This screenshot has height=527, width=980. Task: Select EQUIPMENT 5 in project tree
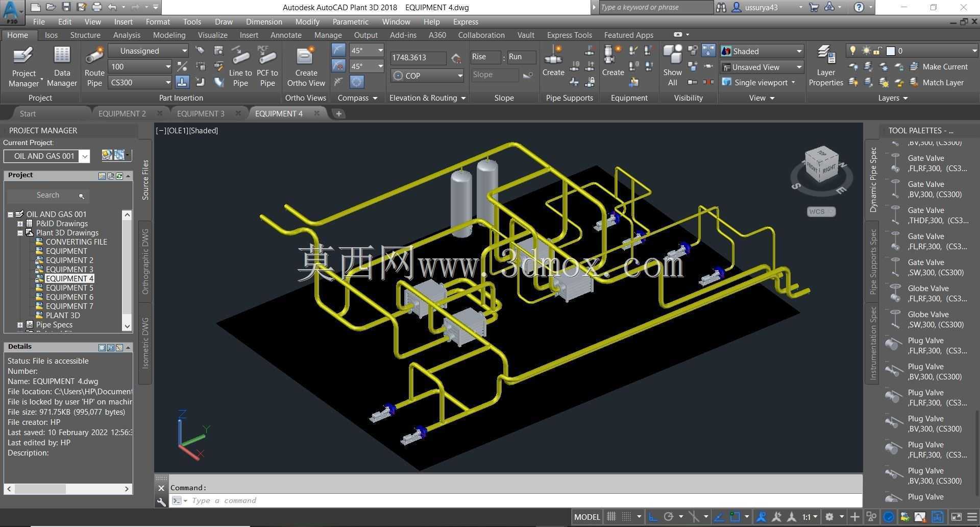(x=69, y=288)
